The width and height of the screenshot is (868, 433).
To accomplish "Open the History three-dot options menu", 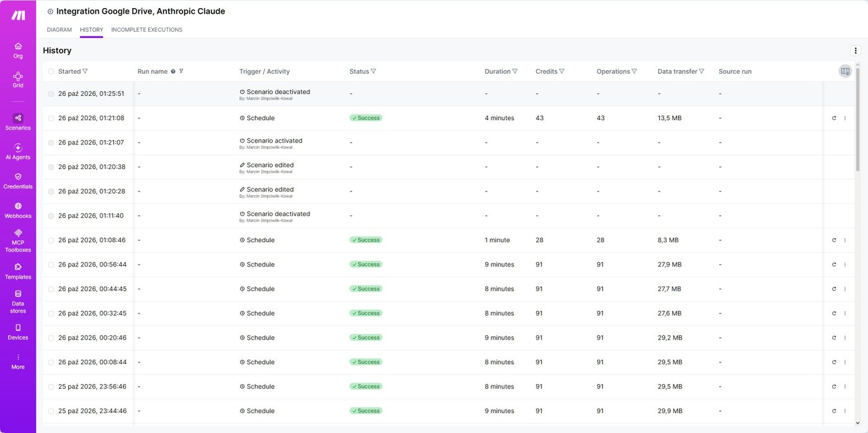I will (x=856, y=51).
